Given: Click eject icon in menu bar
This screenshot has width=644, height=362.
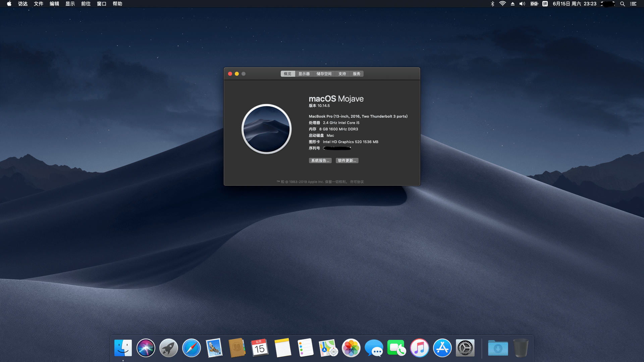Looking at the screenshot, I should pyautogui.click(x=513, y=4).
